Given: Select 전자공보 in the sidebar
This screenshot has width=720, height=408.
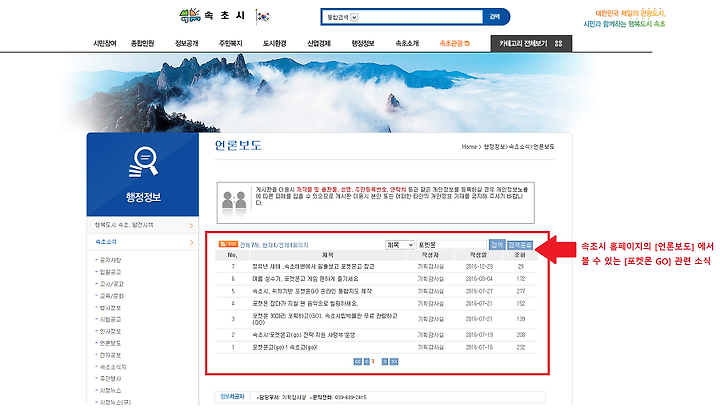Looking at the screenshot, I should tap(110, 355).
